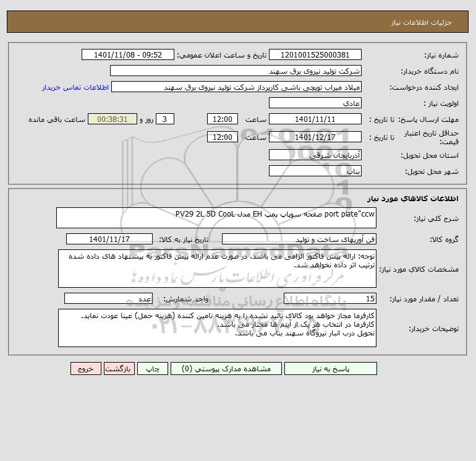Click the 'بازگشت' back button
The image size is (476, 461).
(x=119, y=369)
